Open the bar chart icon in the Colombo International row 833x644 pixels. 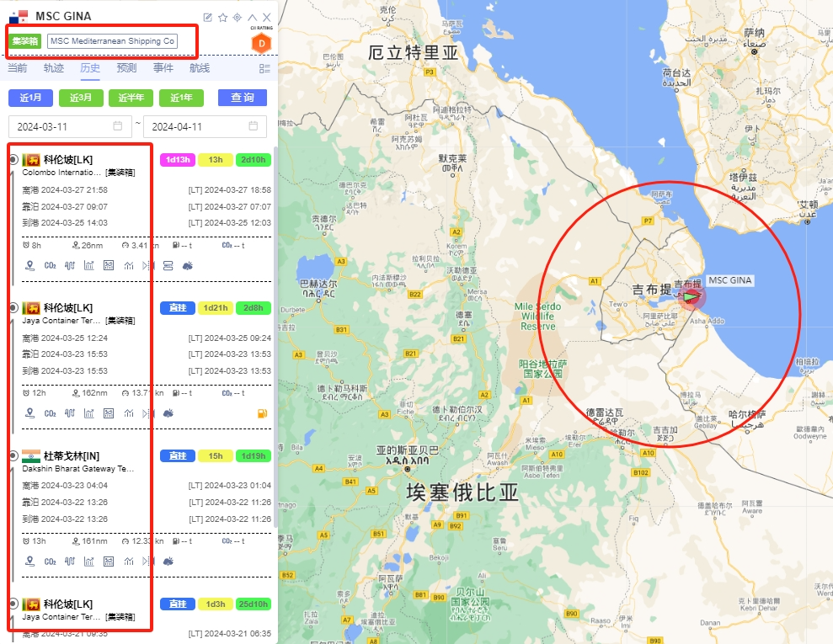(x=88, y=265)
